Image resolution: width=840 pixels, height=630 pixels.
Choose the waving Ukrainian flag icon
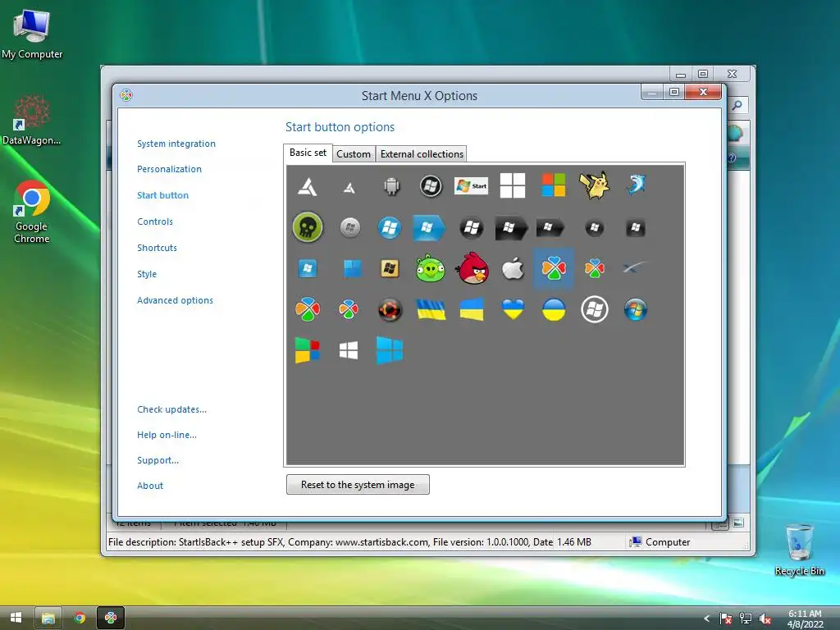[x=431, y=309]
